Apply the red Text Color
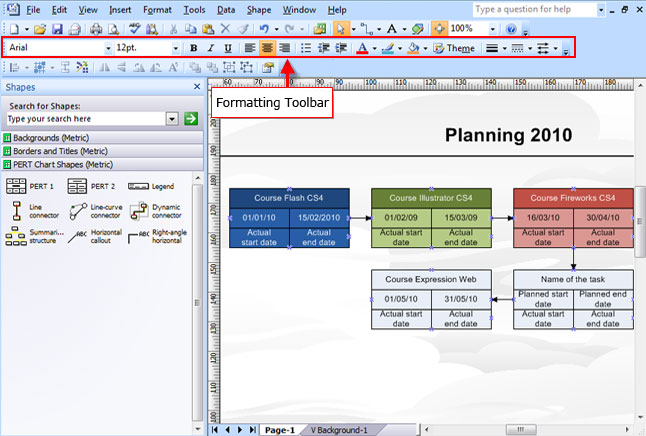The height and width of the screenshot is (436, 646). click(x=362, y=48)
